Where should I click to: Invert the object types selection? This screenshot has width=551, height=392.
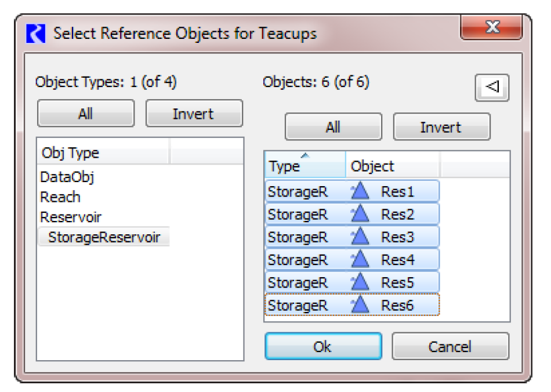(x=193, y=114)
